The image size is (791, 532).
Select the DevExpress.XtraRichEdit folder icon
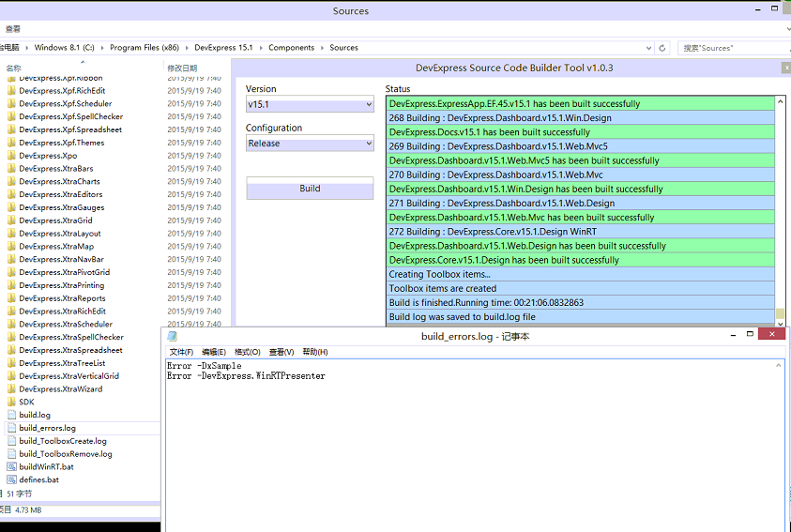click(x=11, y=312)
